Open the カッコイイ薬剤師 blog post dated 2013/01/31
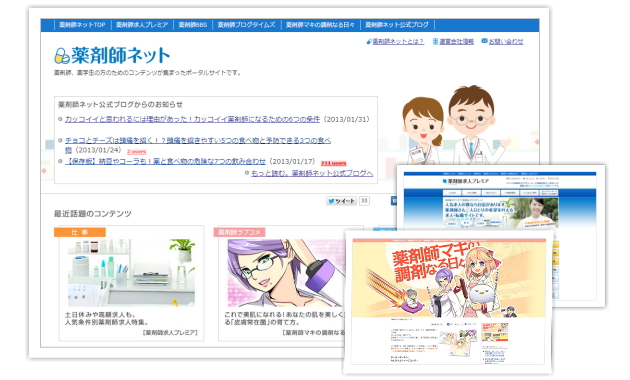The image size is (630, 380). pos(192,119)
